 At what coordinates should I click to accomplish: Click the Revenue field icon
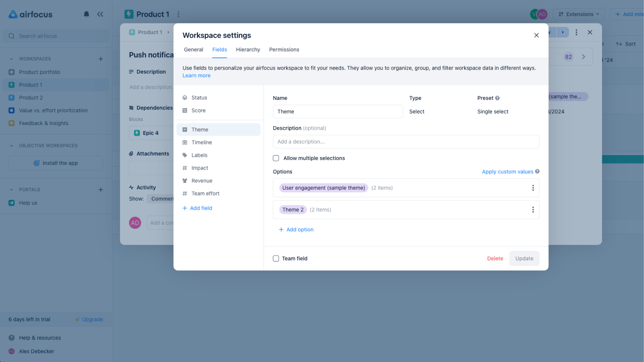click(184, 180)
